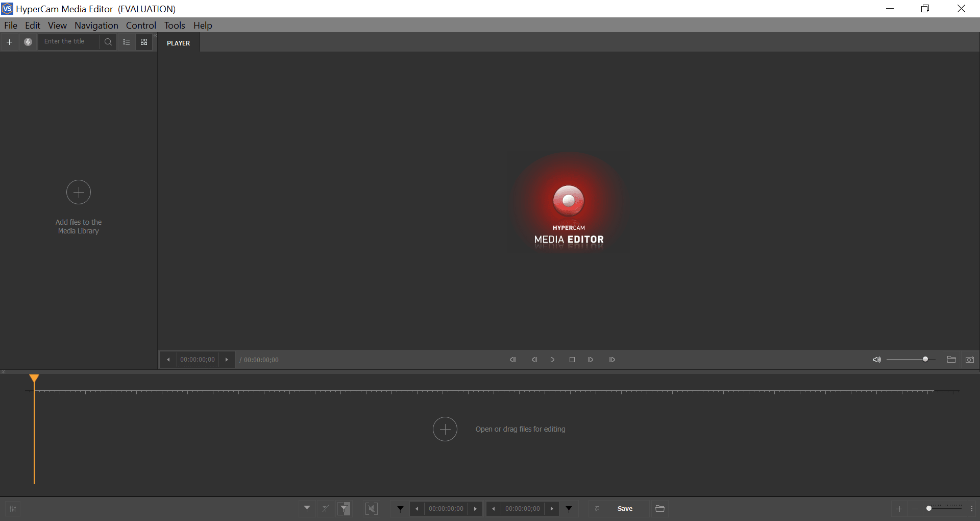
Task: Take a snapshot with the camera icon
Action: click(x=970, y=360)
